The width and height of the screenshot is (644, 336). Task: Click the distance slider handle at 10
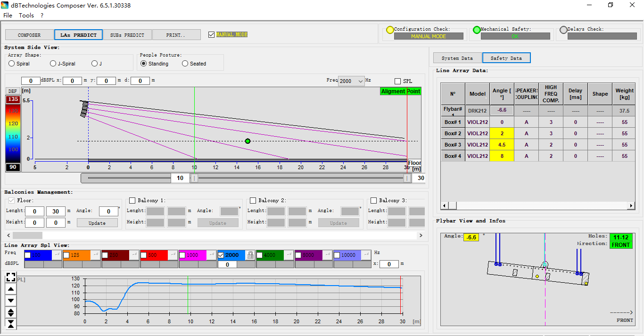tap(194, 178)
